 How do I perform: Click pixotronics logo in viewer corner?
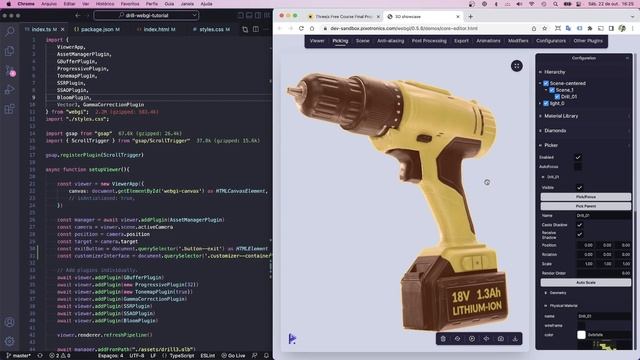click(292, 338)
